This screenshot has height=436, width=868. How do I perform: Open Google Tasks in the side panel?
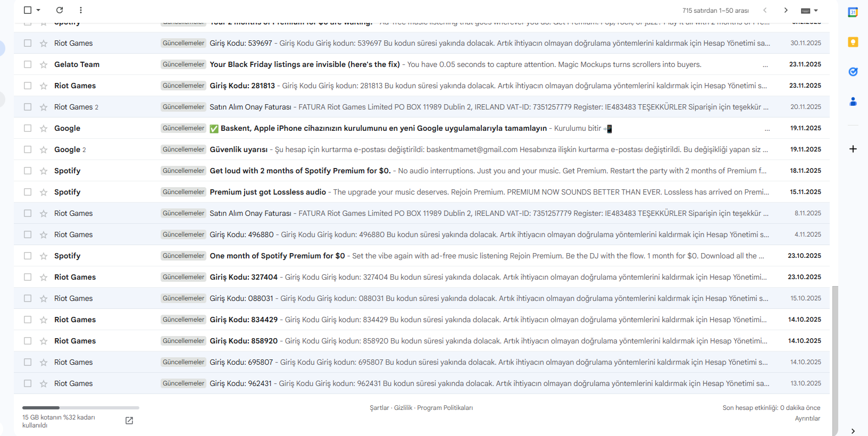point(853,72)
